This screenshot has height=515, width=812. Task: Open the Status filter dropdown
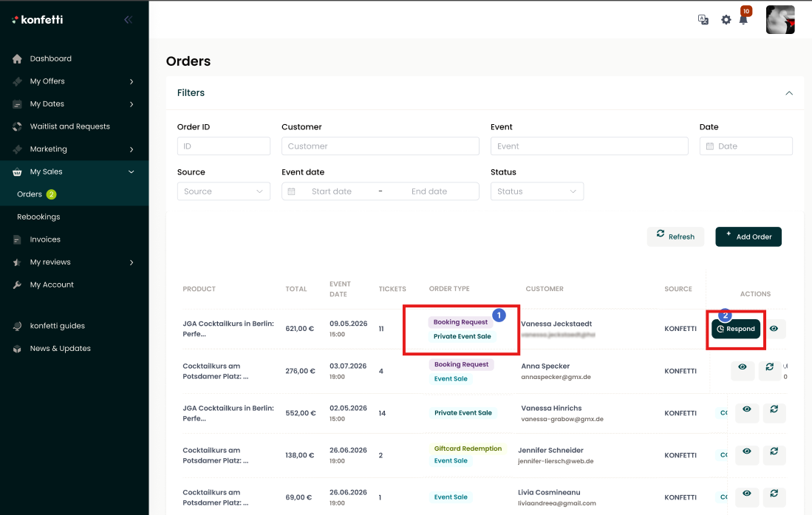tap(536, 191)
